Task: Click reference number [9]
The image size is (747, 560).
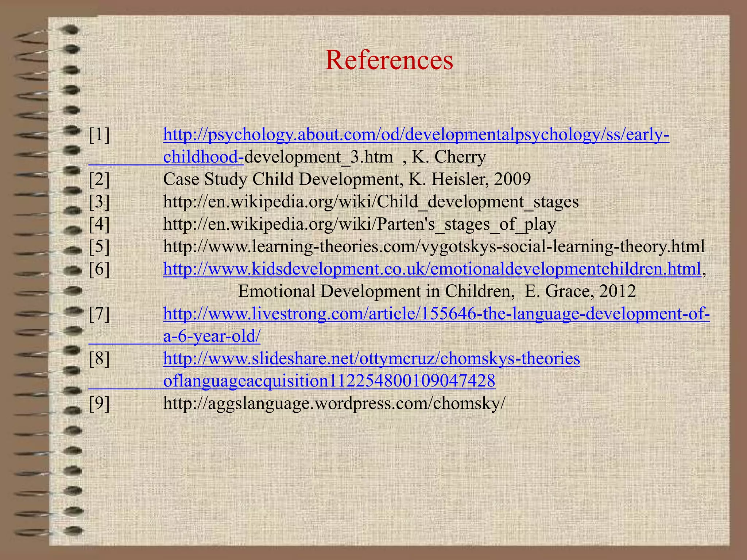Action: (99, 404)
